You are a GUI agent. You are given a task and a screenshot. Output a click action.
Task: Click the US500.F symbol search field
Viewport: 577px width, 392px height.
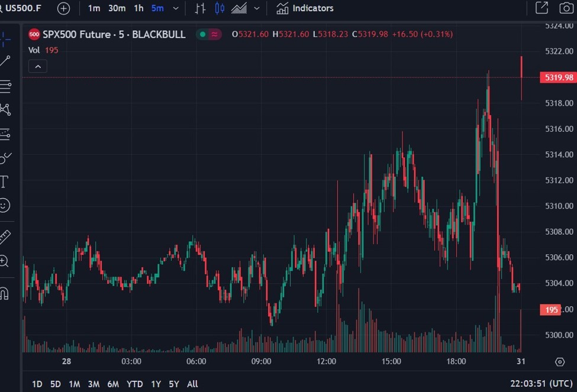coord(22,8)
